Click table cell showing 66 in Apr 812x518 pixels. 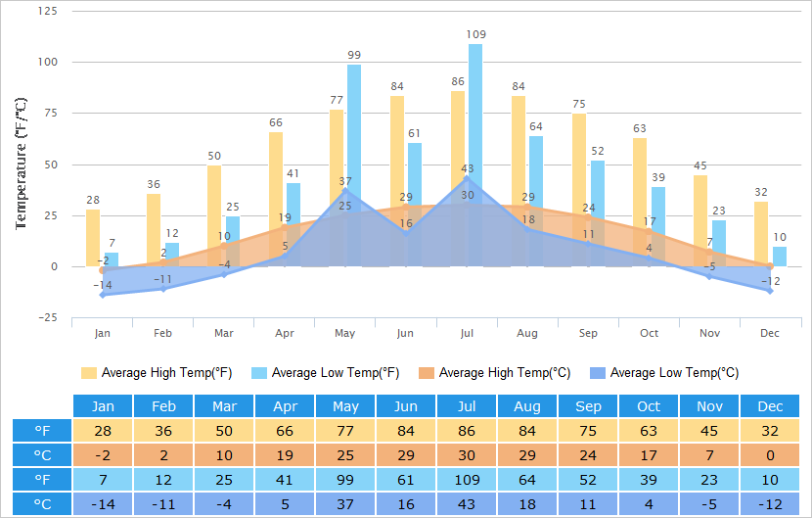click(x=285, y=431)
